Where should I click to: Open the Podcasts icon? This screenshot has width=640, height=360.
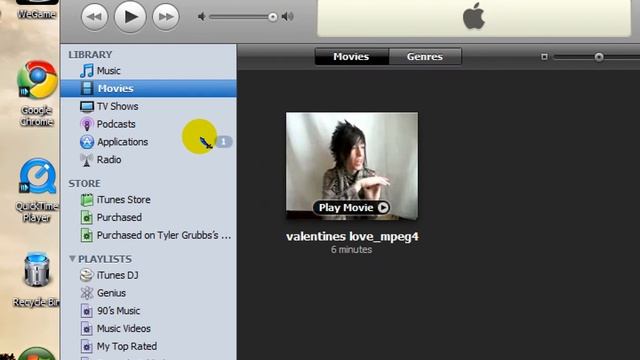pos(87,124)
